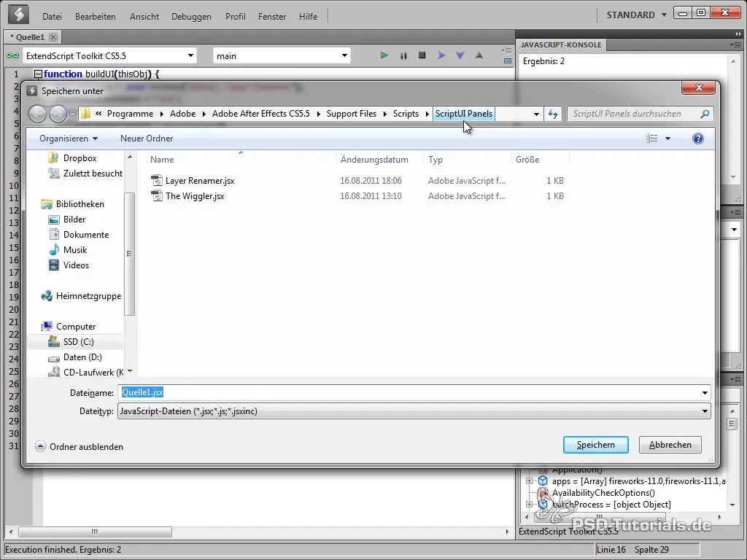Screen dimensions: 747x560
Task: Open the Ansicht menu
Action: [x=144, y=17]
